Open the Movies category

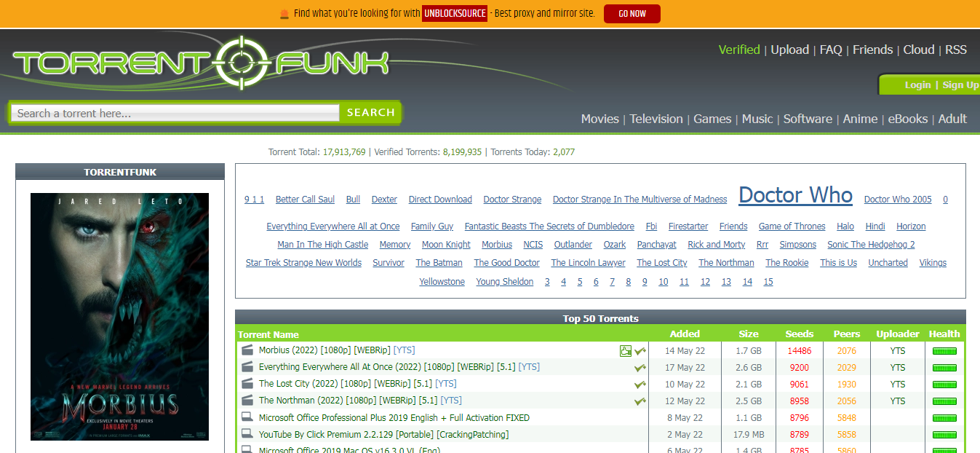tap(600, 119)
